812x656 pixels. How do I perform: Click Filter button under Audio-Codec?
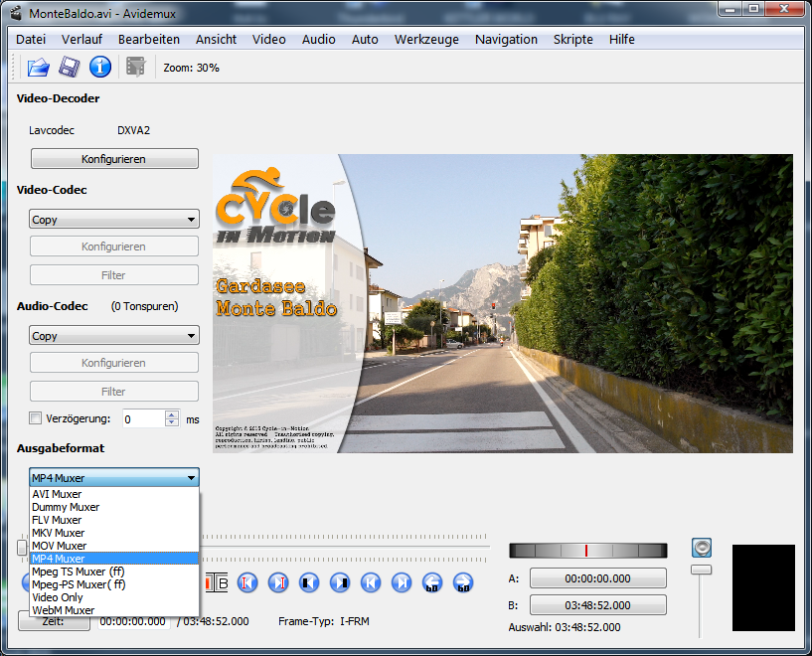coord(114,392)
